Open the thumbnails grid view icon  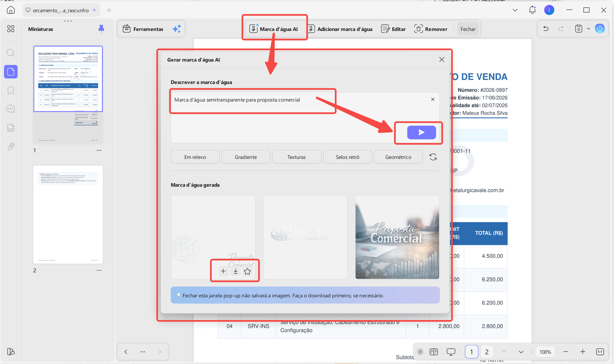tap(11, 29)
